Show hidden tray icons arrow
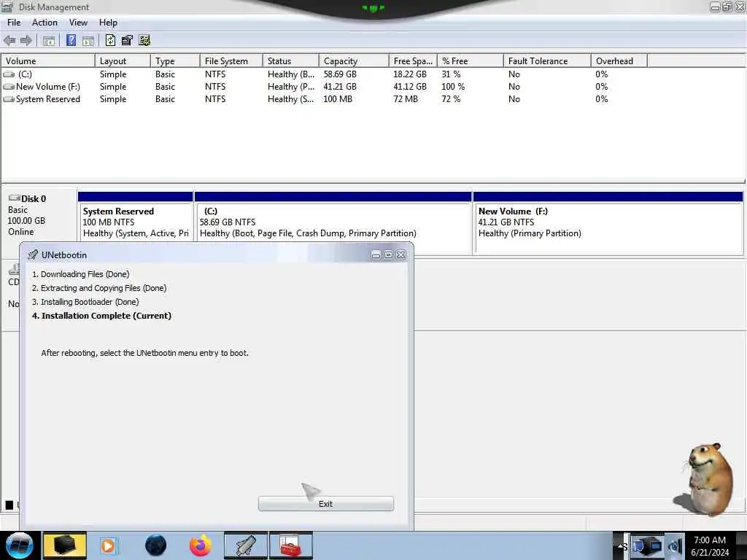 point(621,546)
